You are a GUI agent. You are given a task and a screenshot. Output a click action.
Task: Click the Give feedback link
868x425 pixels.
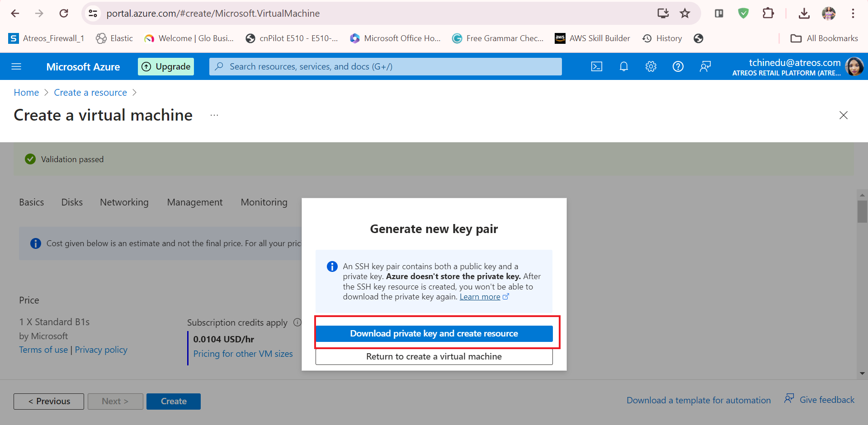pyautogui.click(x=819, y=400)
